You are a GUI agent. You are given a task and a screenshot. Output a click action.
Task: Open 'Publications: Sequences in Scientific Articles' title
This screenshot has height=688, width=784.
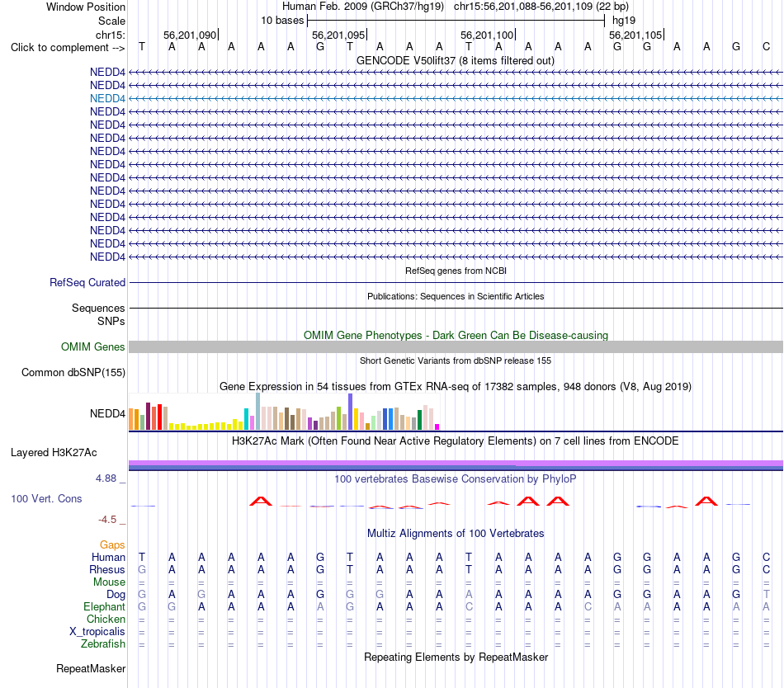click(x=456, y=296)
